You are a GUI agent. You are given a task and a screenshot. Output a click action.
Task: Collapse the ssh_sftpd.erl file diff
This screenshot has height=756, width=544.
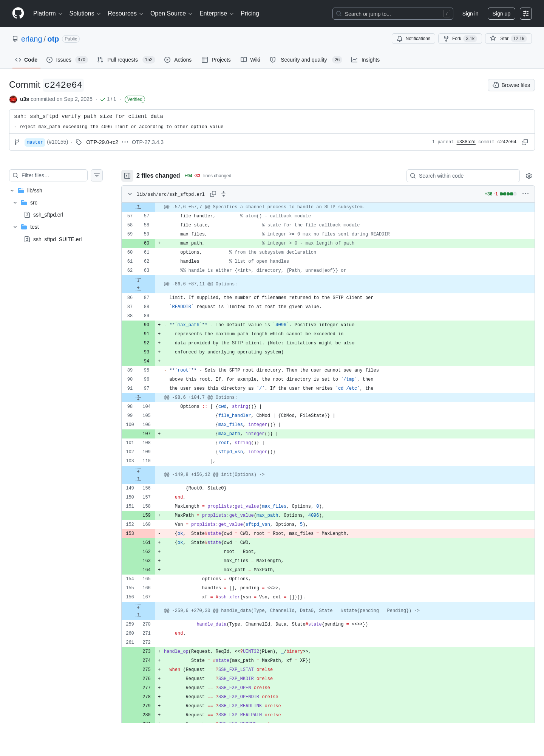[x=130, y=194]
